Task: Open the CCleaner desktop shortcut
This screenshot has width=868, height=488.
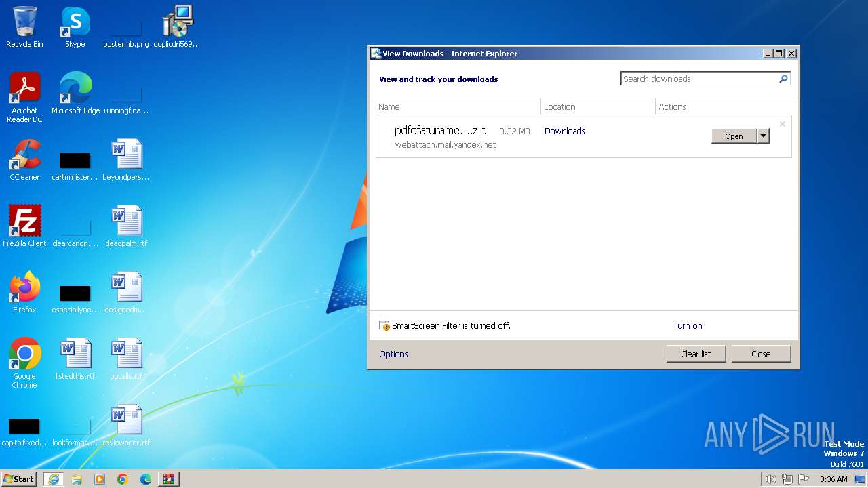Action: 24,160
